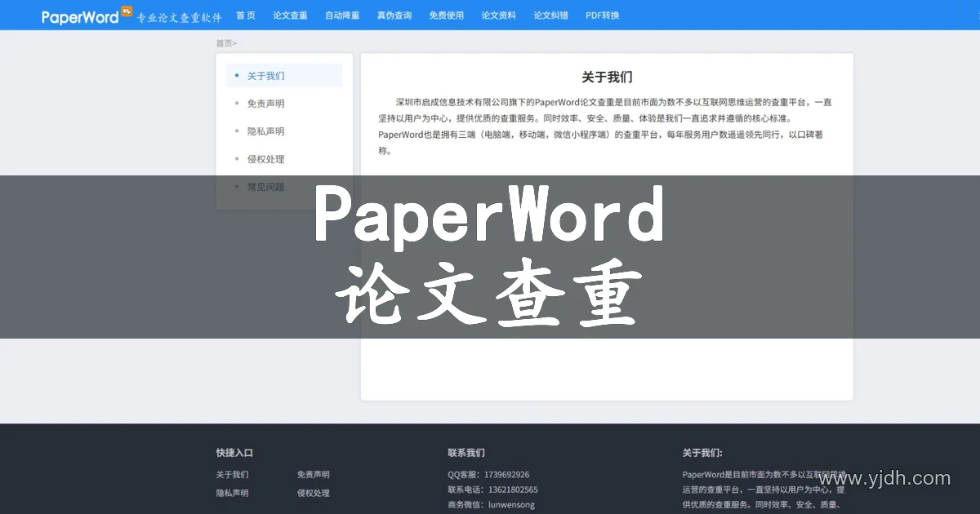Open the 首页 navigation item
This screenshot has height=514, width=980.
(246, 16)
